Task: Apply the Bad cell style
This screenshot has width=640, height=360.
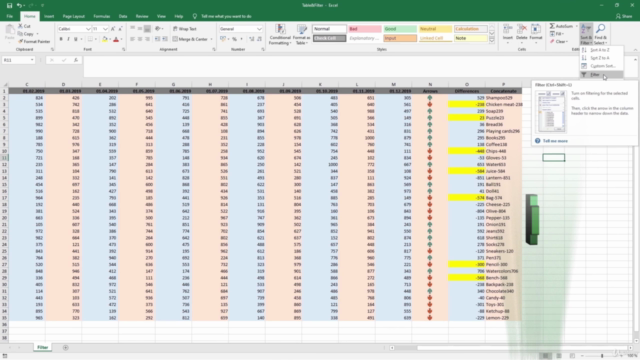Action: pos(364,29)
